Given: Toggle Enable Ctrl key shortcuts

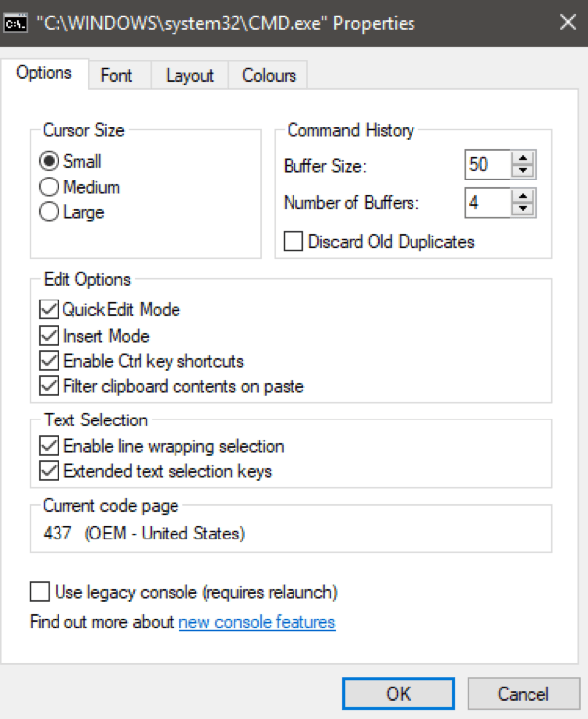Looking at the screenshot, I should (x=49, y=361).
